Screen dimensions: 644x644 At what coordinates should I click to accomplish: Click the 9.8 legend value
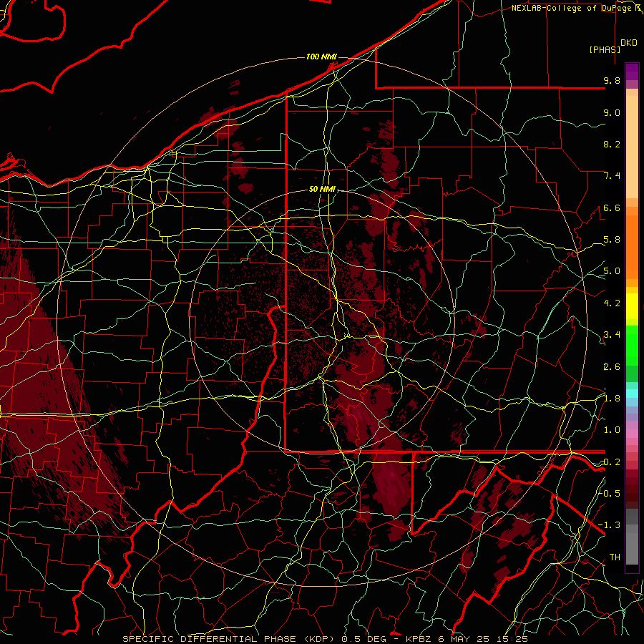612,80
